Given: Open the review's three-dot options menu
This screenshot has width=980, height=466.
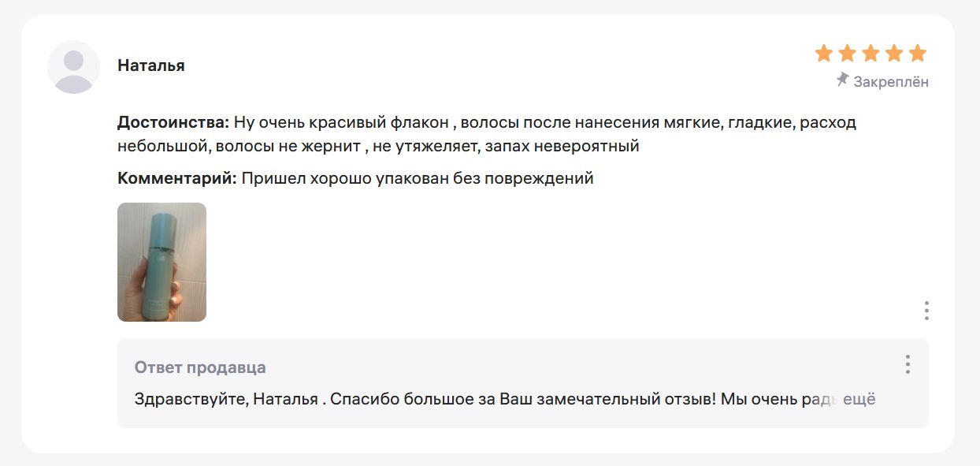Looking at the screenshot, I should point(926,311).
